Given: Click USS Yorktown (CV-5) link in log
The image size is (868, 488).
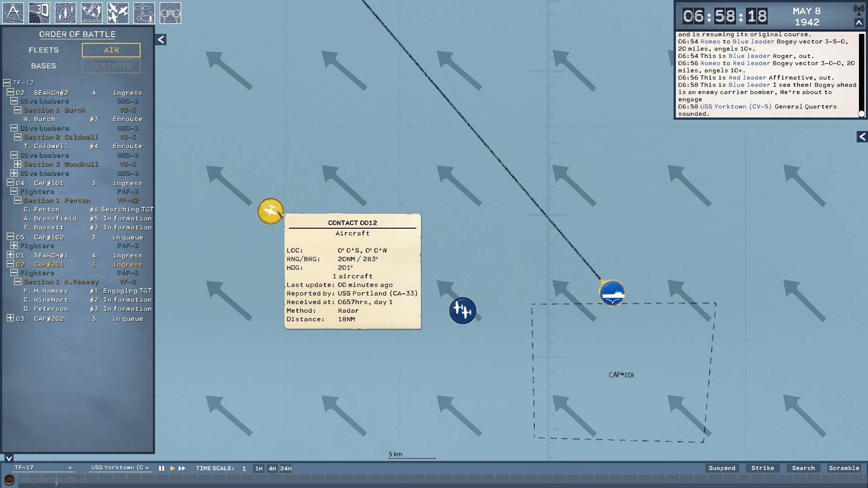Looking at the screenshot, I should [736, 107].
